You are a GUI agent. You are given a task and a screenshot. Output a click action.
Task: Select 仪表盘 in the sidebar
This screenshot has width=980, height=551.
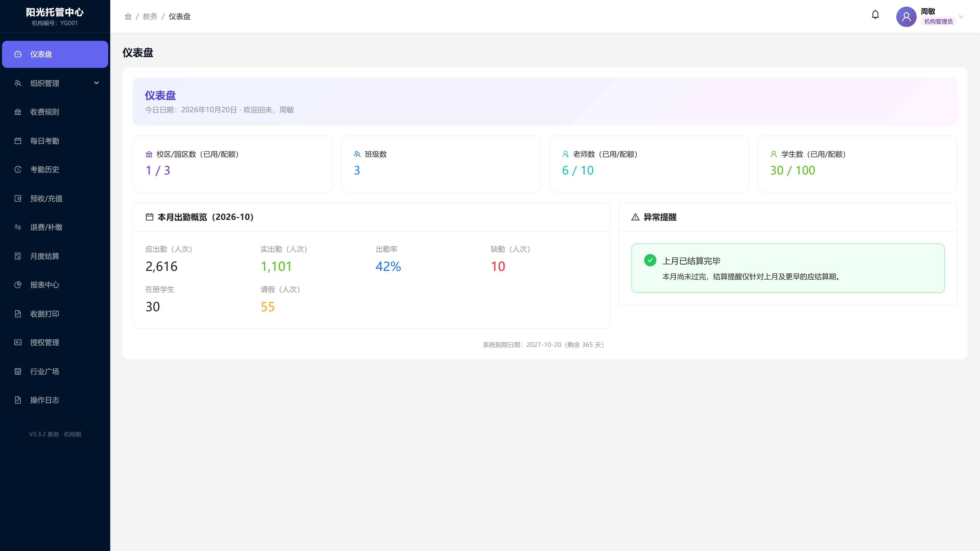pos(55,54)
